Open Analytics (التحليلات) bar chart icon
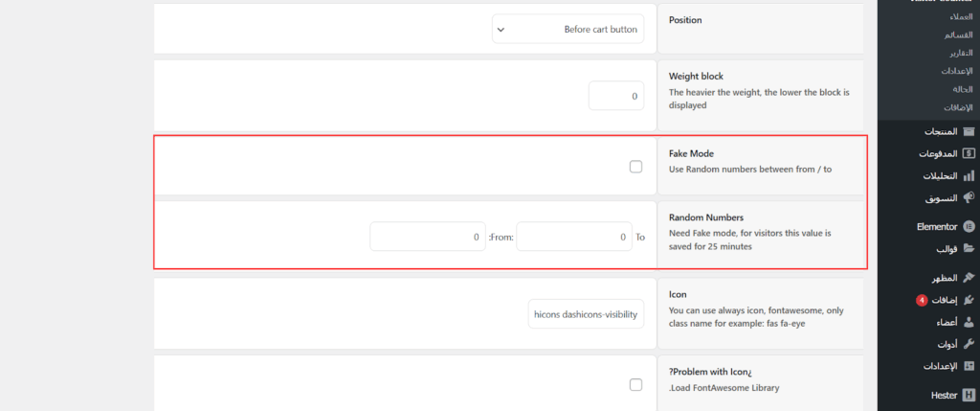Screen dimensions: 980x411 (x=969, y=176)
